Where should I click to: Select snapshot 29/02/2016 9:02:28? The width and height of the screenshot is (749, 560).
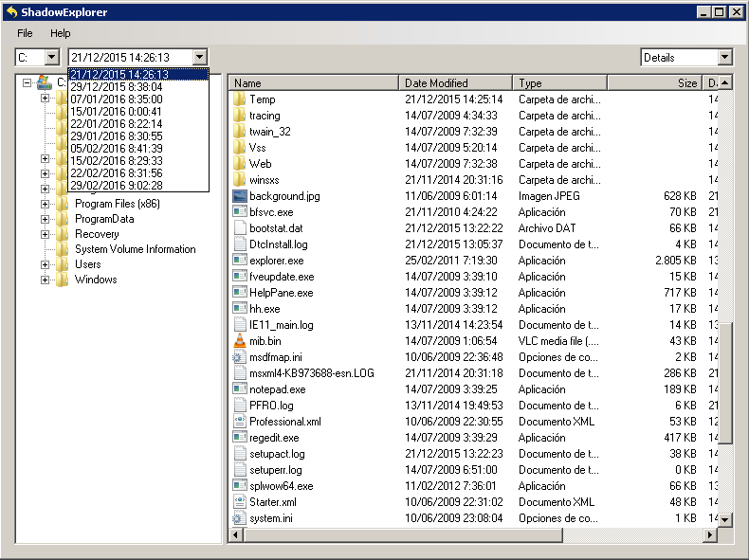click(138, 185)
